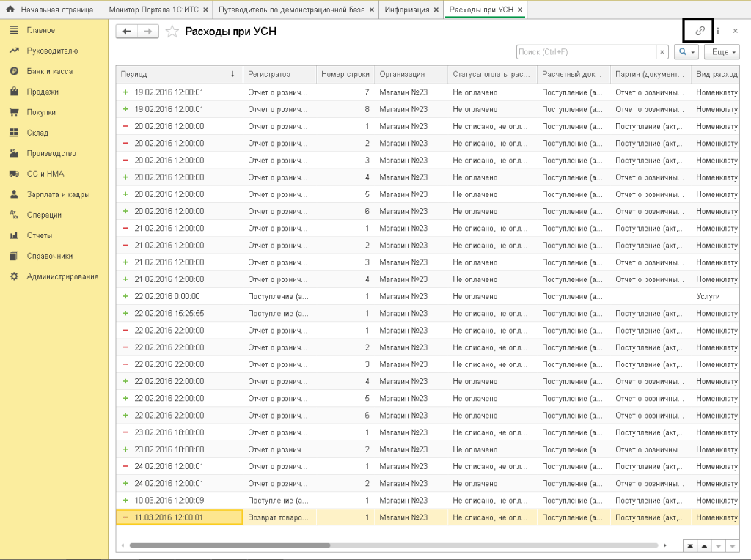
Task: Go back with the left arrow button
Action: click(127, 32)
